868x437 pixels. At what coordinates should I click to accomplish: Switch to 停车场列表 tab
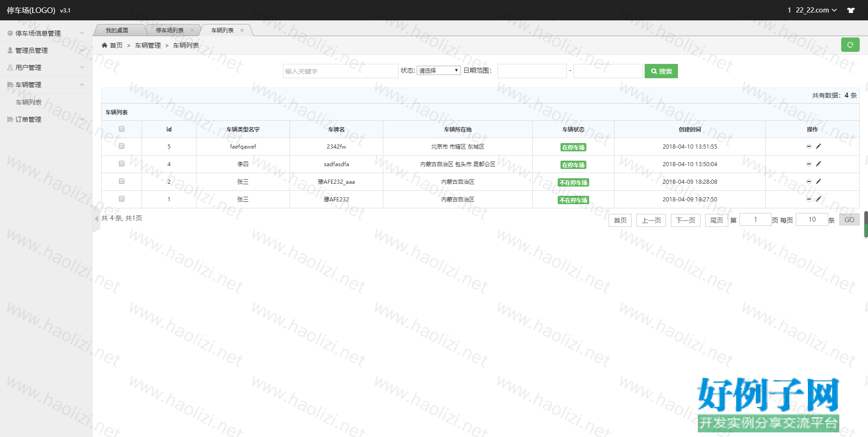click(x=169, y=31)
